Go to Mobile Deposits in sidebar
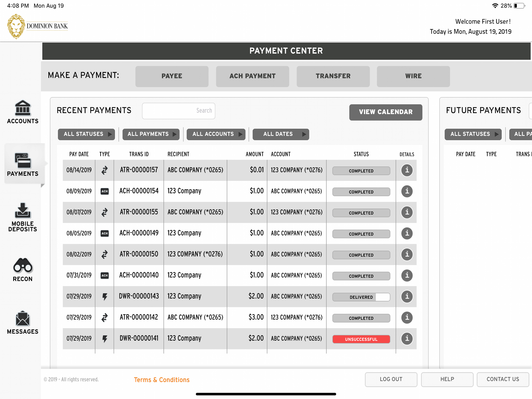 (x=23, y=217)
